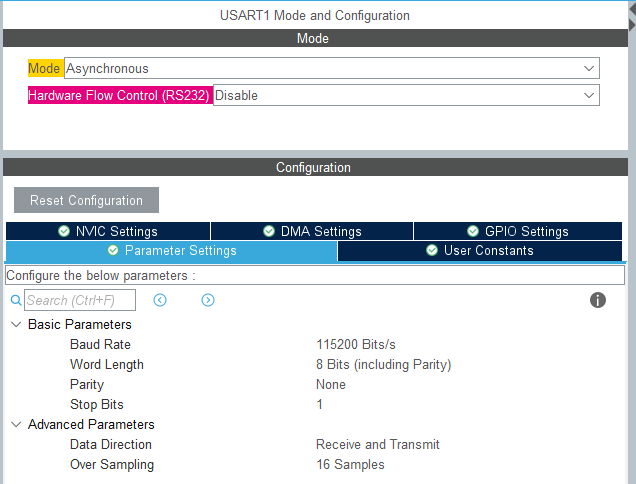Screen dimensions: 636x484
Task: Click the Receive and Transmit value
Action: tap(378, 444)
